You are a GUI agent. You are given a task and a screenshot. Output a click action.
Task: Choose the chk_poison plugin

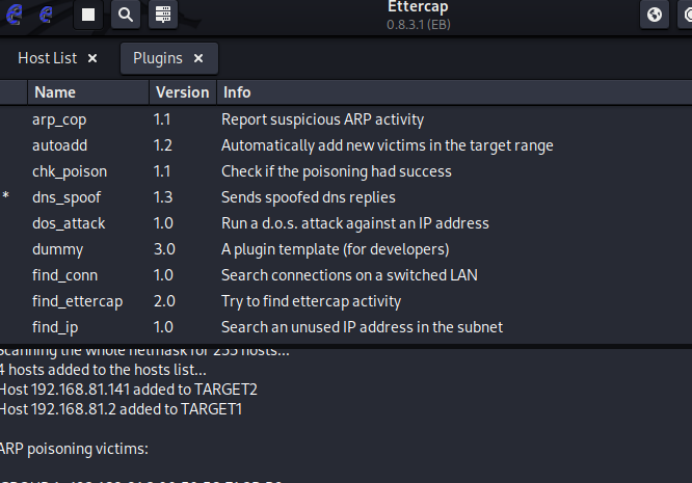point(69,172)
